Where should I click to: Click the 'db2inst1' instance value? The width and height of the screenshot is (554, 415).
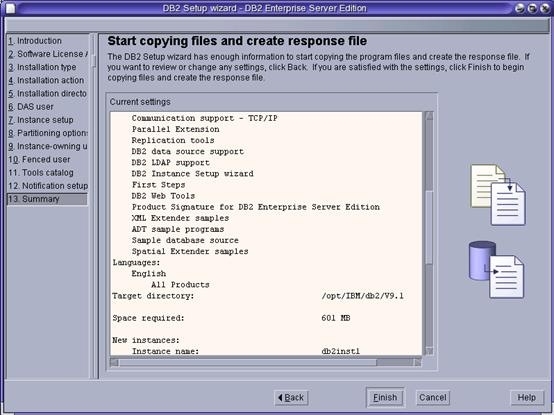(x=341, y=351)
